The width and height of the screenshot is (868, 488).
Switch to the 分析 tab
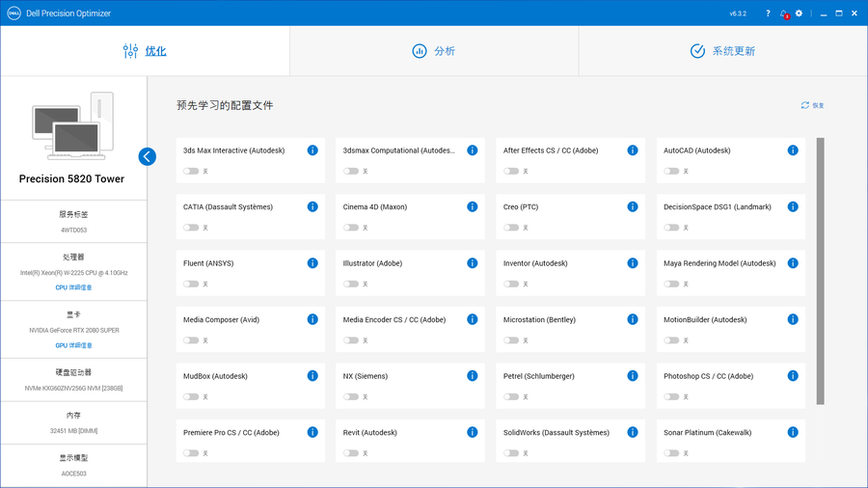[433, 51]
